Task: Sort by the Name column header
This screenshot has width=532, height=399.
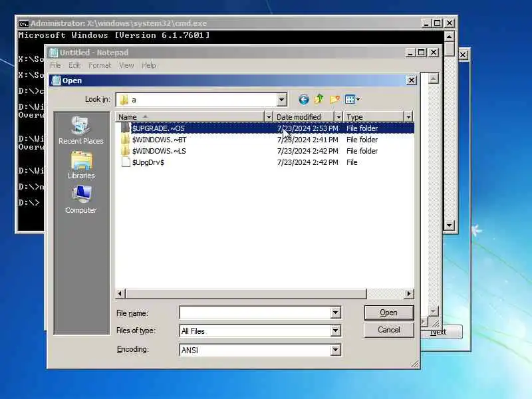Action: 190,117
